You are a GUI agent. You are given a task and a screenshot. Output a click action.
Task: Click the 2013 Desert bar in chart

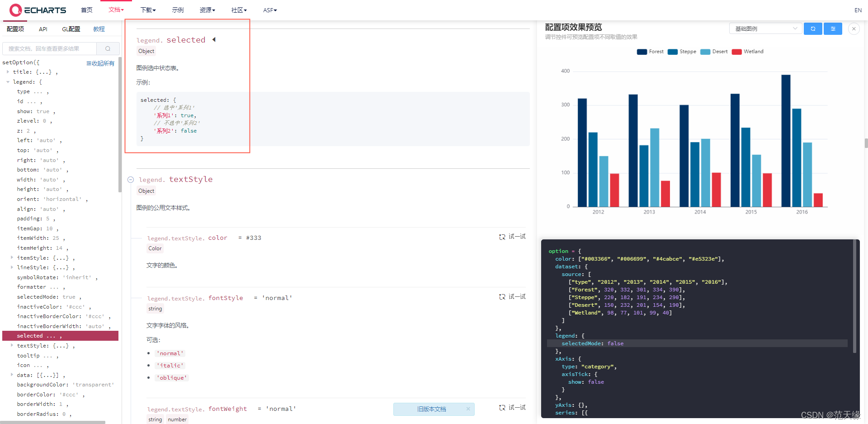(x=655, y=167)
